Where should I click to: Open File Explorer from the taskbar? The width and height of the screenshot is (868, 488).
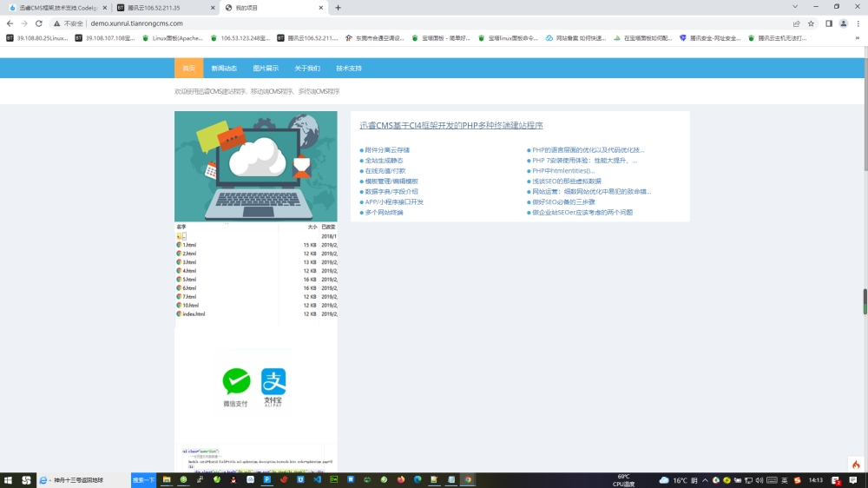pos(166,479)
